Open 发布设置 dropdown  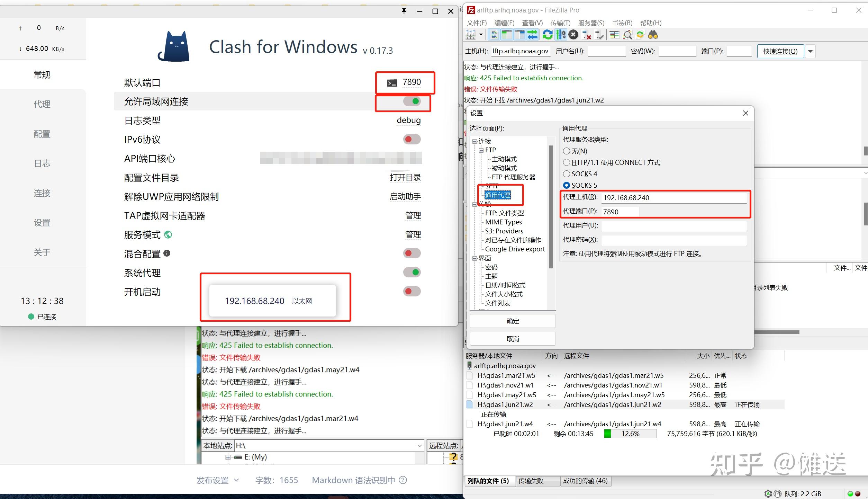point(218,480)
